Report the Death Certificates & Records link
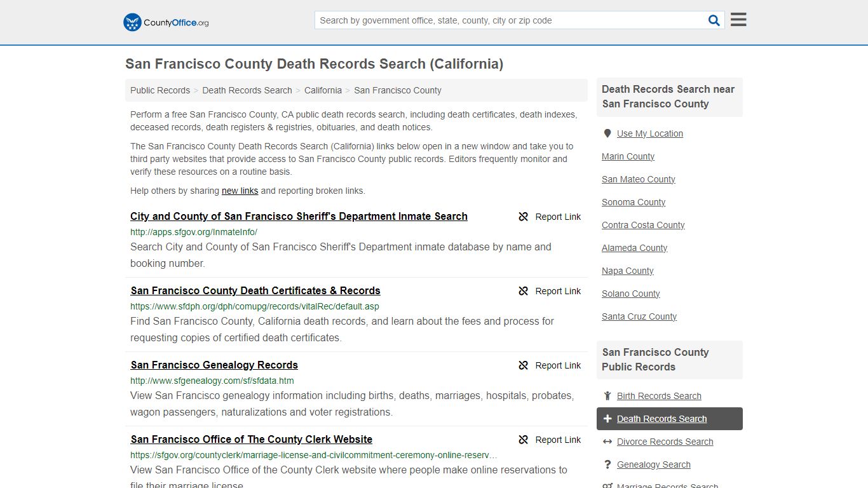This screenshot has height=488, width=868. coord(550,291)
